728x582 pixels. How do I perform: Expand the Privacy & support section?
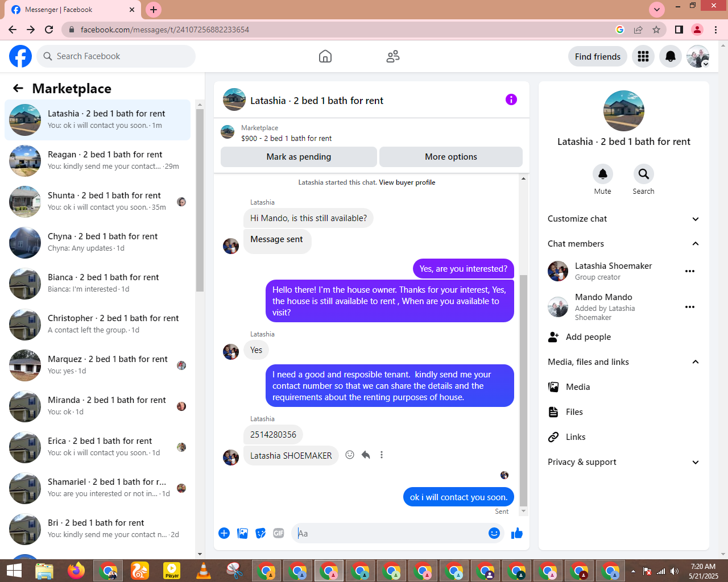624,462
